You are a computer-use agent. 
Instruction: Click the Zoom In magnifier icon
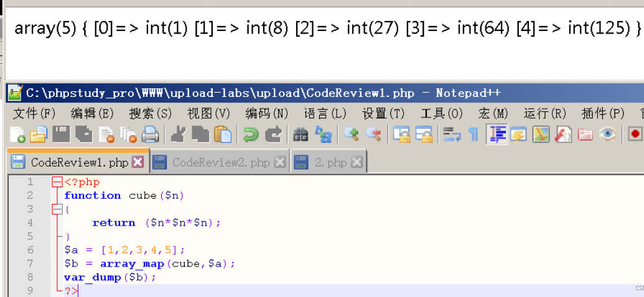351,134
